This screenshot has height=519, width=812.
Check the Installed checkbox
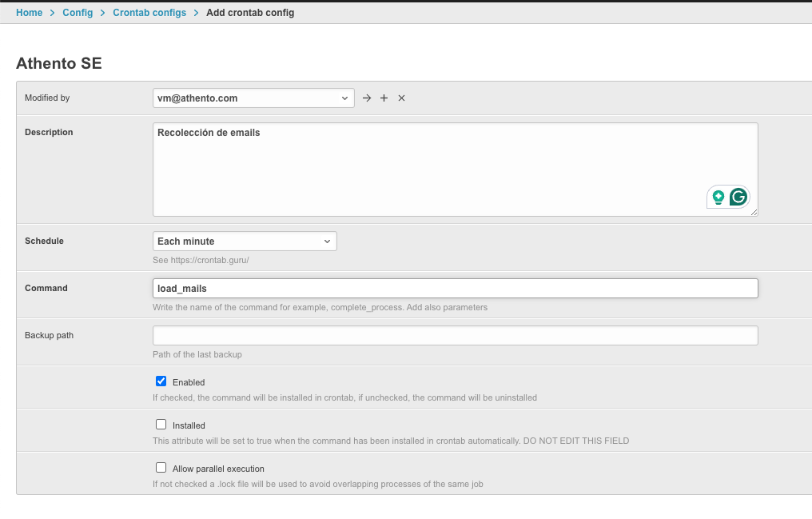(x=161, y=425)
